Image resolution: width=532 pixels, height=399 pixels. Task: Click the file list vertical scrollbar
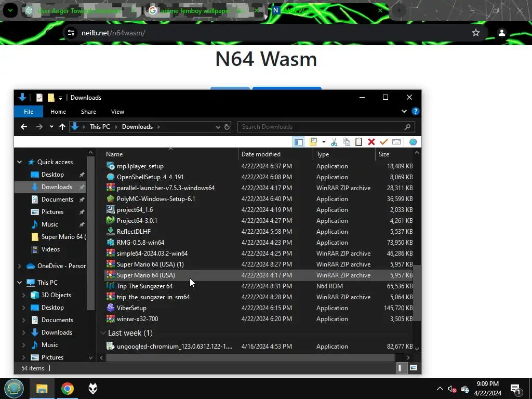pos(417,292)
